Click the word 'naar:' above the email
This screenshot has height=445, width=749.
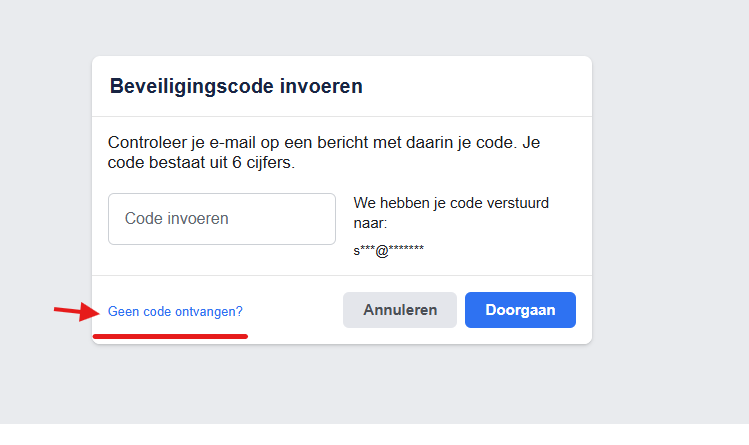370,223
